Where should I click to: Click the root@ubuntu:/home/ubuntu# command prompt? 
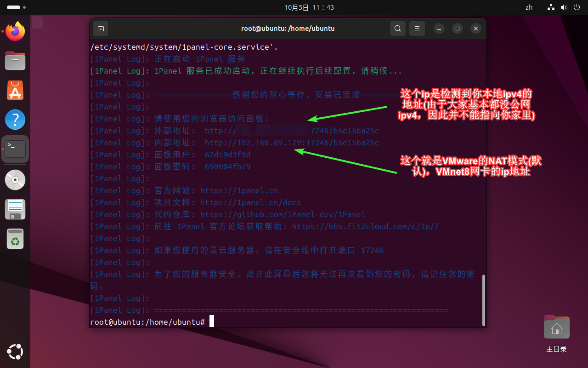(147, 322)
